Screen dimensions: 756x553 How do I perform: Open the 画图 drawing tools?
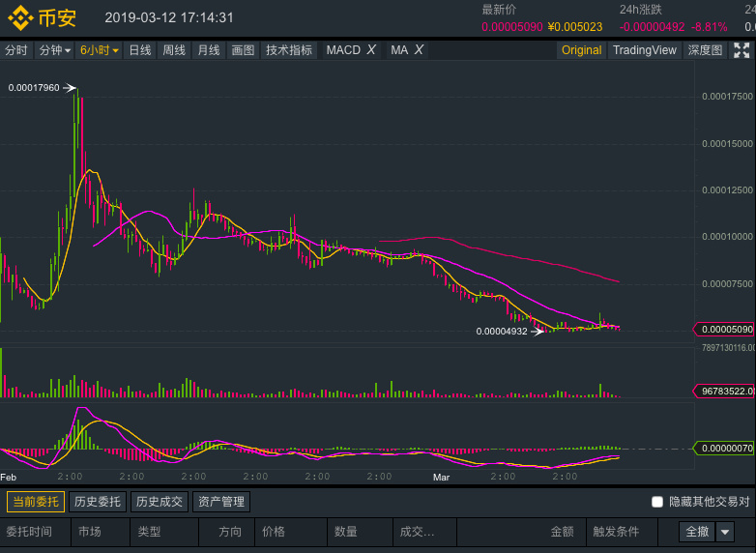tap(243, 50)
